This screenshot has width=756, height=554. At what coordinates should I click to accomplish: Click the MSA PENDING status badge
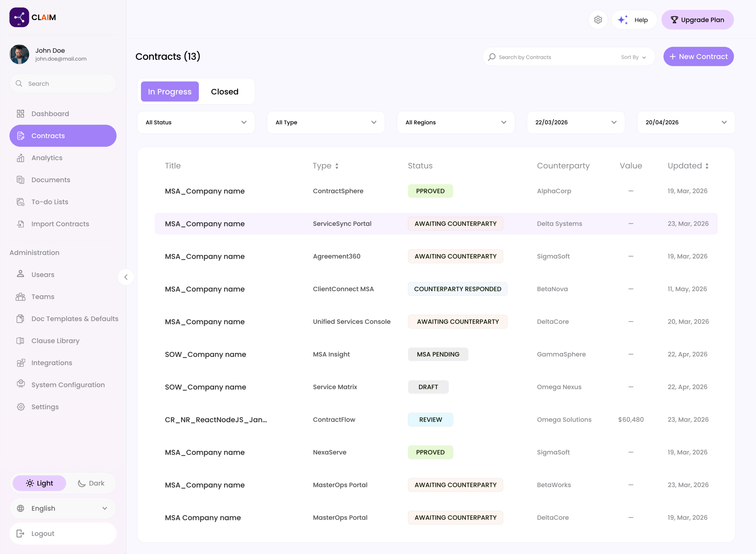click(x=438, y=354)
